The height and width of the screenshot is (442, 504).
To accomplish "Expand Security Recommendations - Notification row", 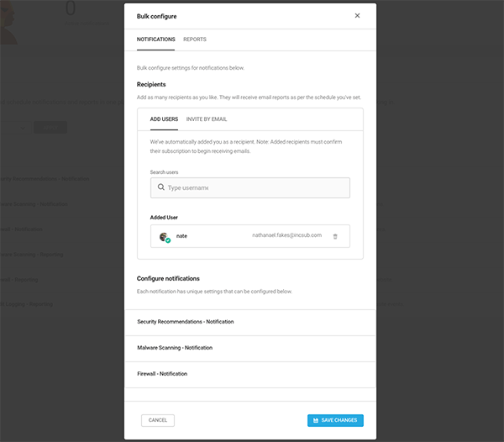I will (250, 322).
